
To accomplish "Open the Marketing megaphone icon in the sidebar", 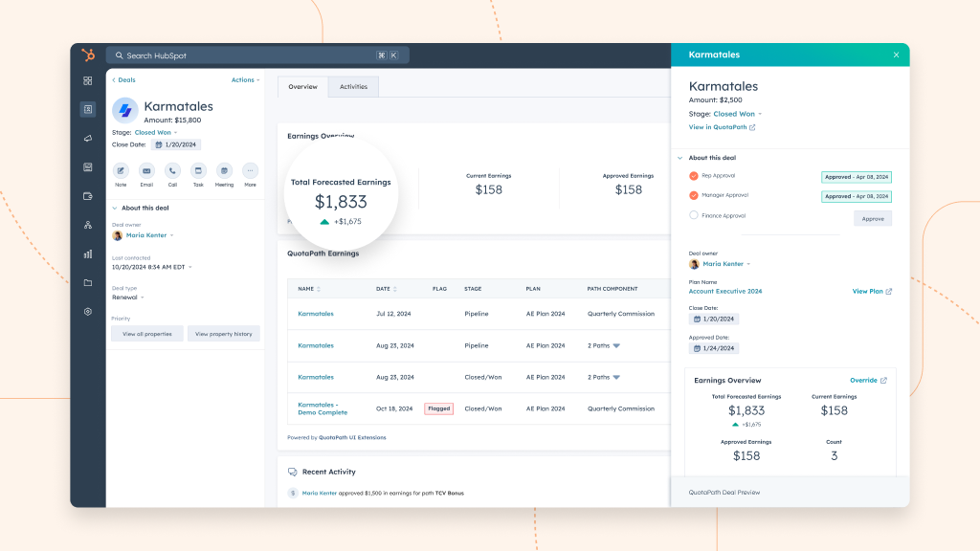I will [87, 138].
